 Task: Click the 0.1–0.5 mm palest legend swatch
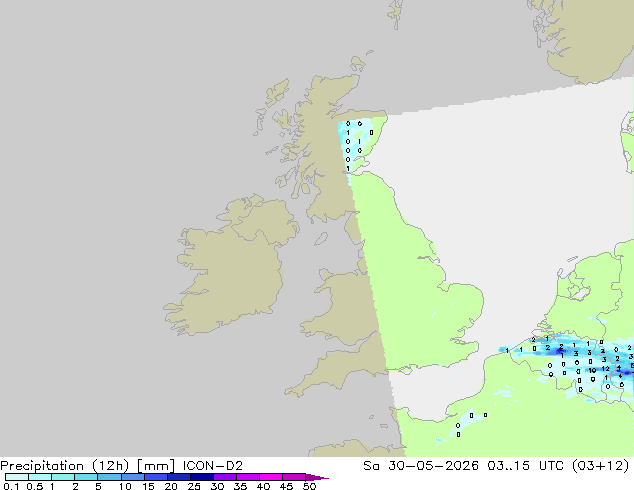coord(17,477)
